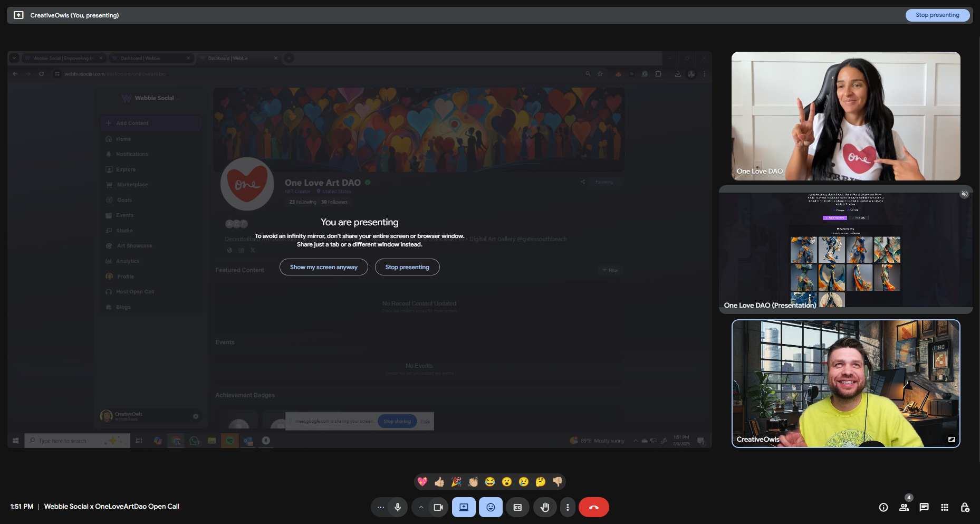The width and height of the screenshot is (980, 524).
Task: Leave call with the red hang-up button
Action: point(594,507)
